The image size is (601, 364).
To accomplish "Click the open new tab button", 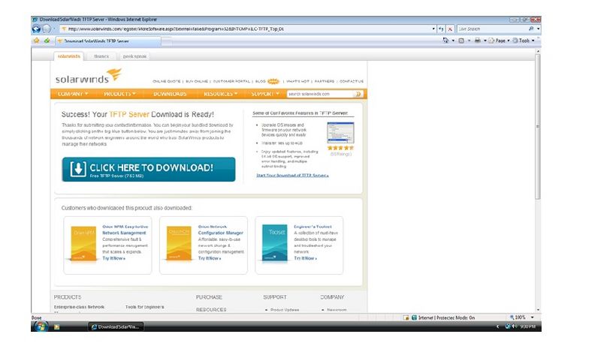I will (x=167, y=41).
